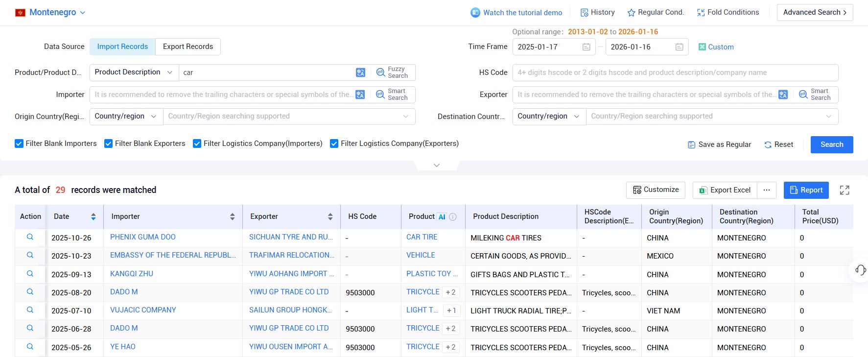View details for KANGQI ZHU row

tap(30, 274)
